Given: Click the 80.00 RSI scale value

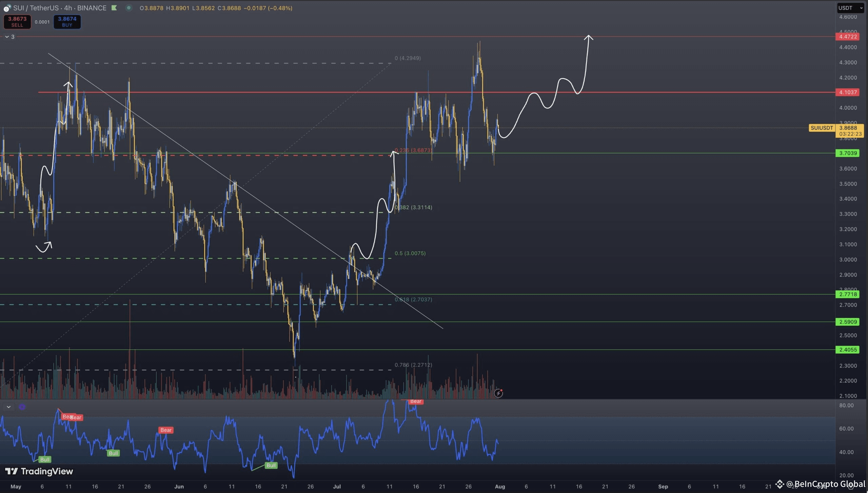Looking at the screenshot, I should tap(846, 405).
